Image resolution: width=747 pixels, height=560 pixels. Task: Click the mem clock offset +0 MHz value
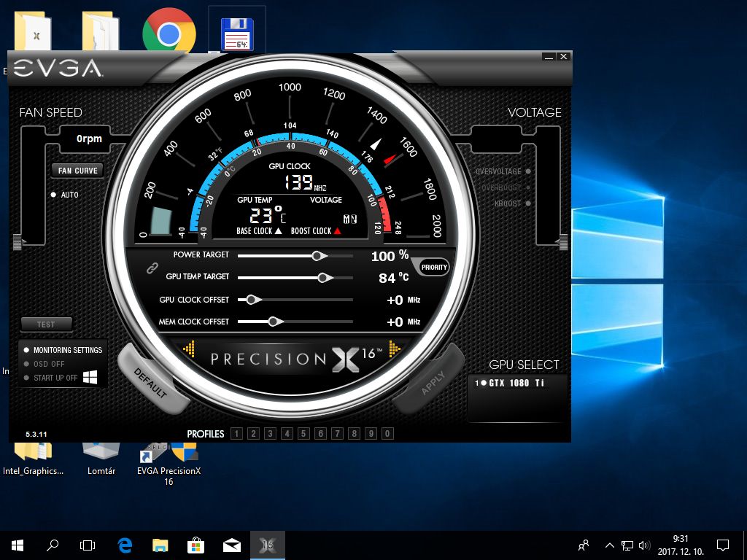[403, 322]
